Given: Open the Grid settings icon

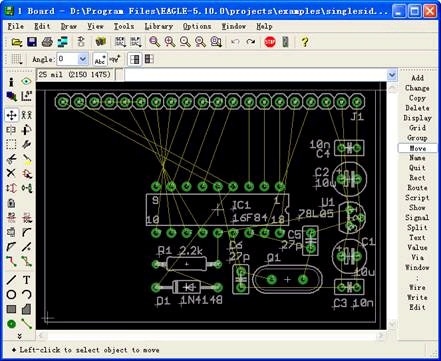Looking at the screenshot, I should point(17,60).
